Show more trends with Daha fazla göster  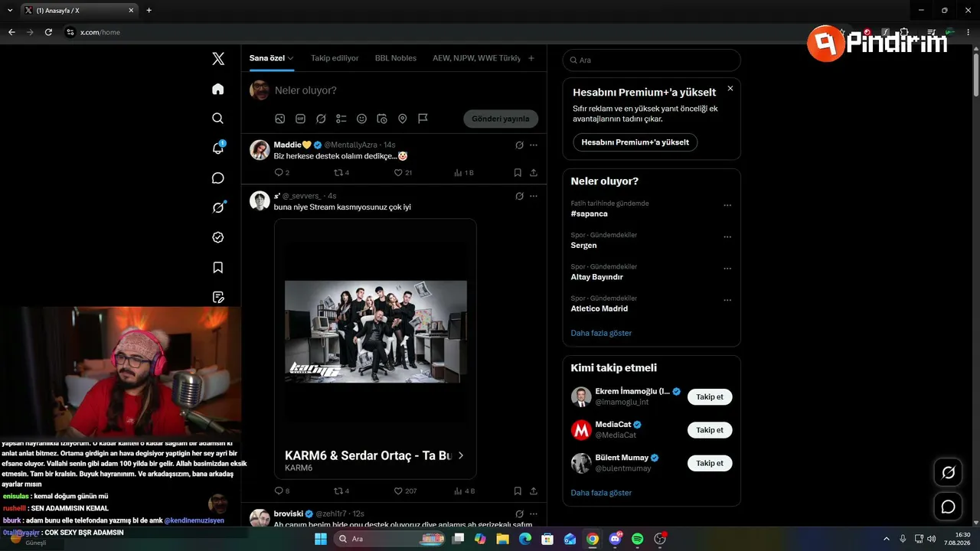pyautogui.click(x=601, y=333)
